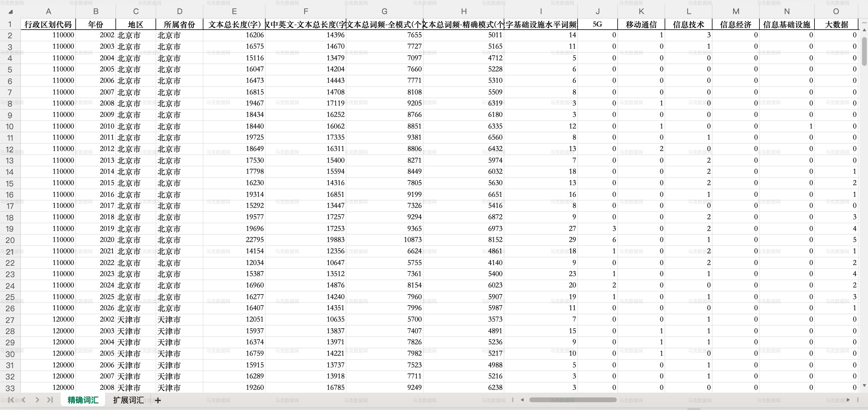Screen dimensions: 868x410
Task: Click the 信息技术 header cell
Action: pos(689,24)
